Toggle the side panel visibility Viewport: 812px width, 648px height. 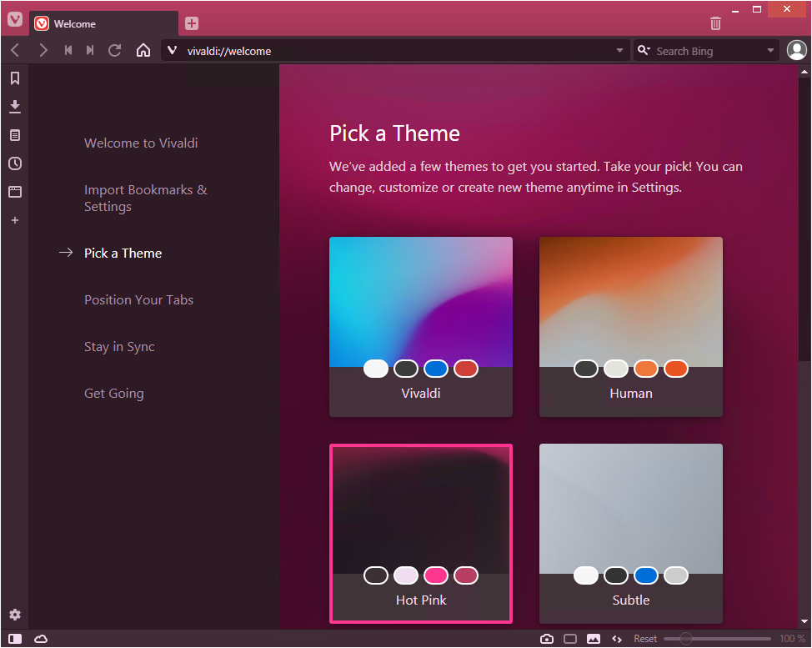click(15, 639)
